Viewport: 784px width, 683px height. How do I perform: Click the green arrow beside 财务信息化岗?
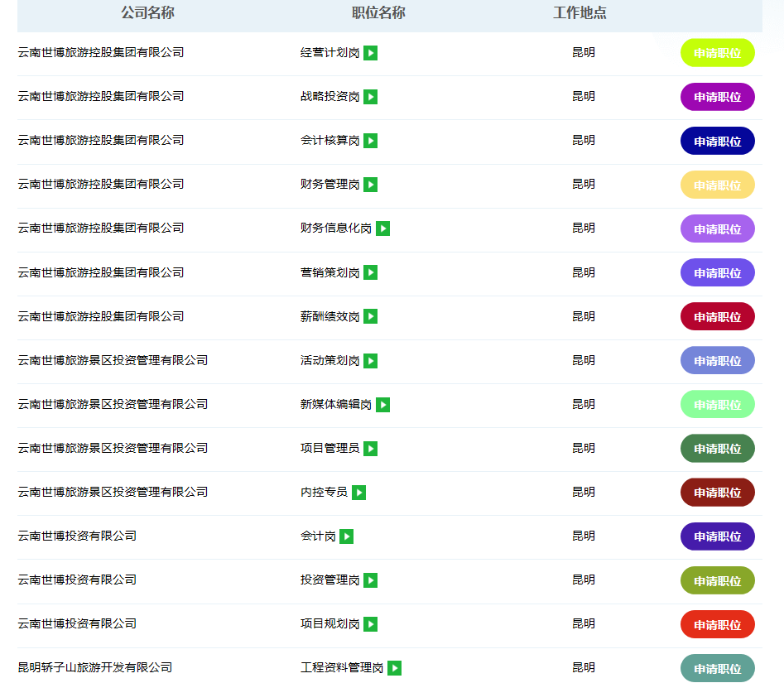tap(382, 228)
